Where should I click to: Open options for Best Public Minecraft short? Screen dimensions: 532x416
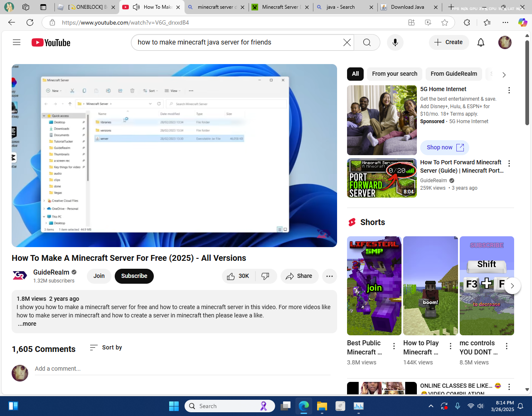tap(394, 346)
